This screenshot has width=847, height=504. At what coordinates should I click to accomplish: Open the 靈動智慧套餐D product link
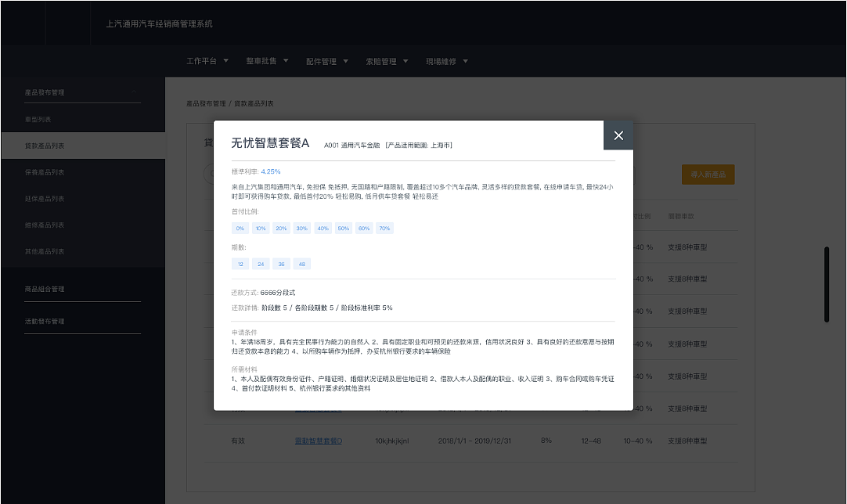coord(318,441)
